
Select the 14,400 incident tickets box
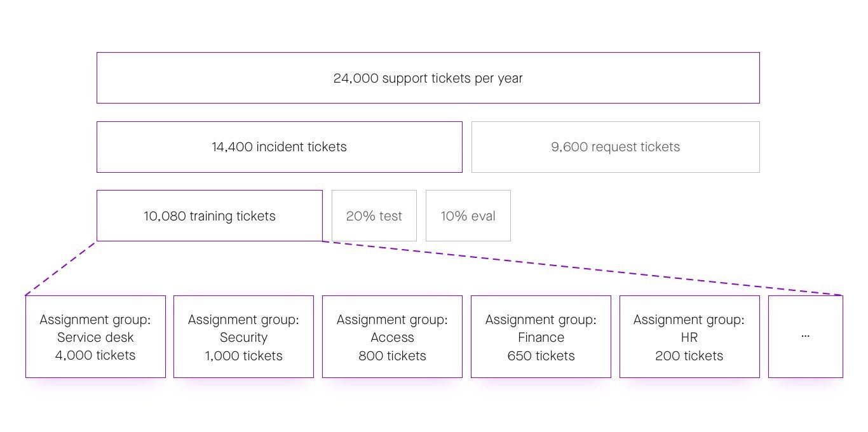279,147
